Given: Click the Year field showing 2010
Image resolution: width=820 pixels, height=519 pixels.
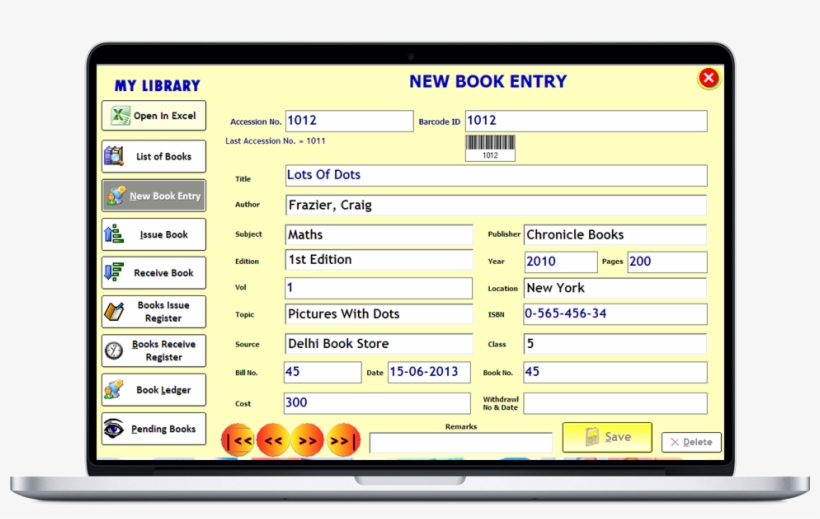Looking at the screenshot, I should point(561,262).
